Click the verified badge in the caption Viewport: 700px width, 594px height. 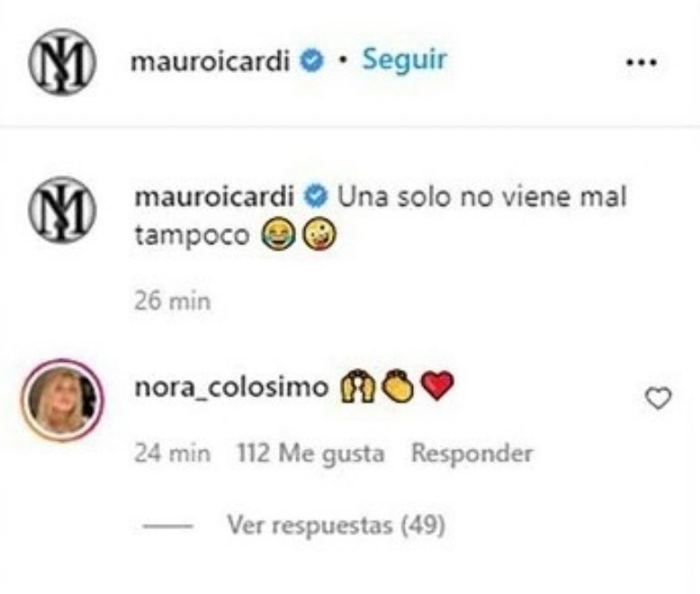[x=316, y=197]
